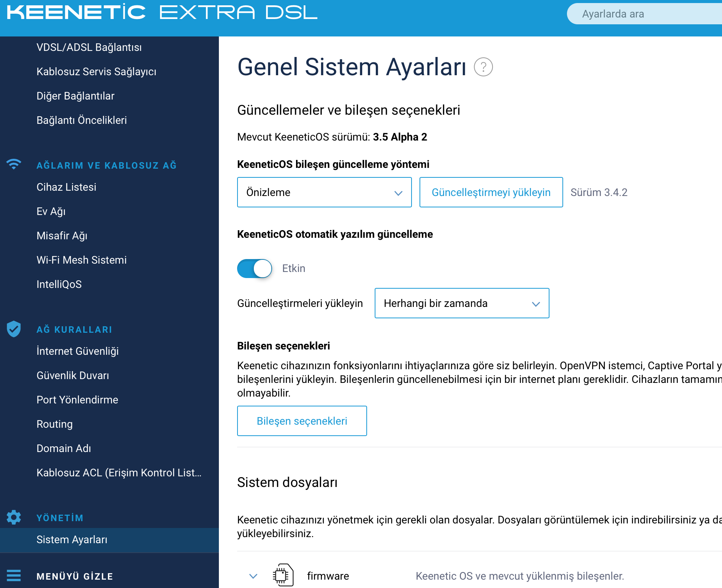Go to Diğer Bağlantılar
The image size is (722, 588).
click(x=75, y=96)
